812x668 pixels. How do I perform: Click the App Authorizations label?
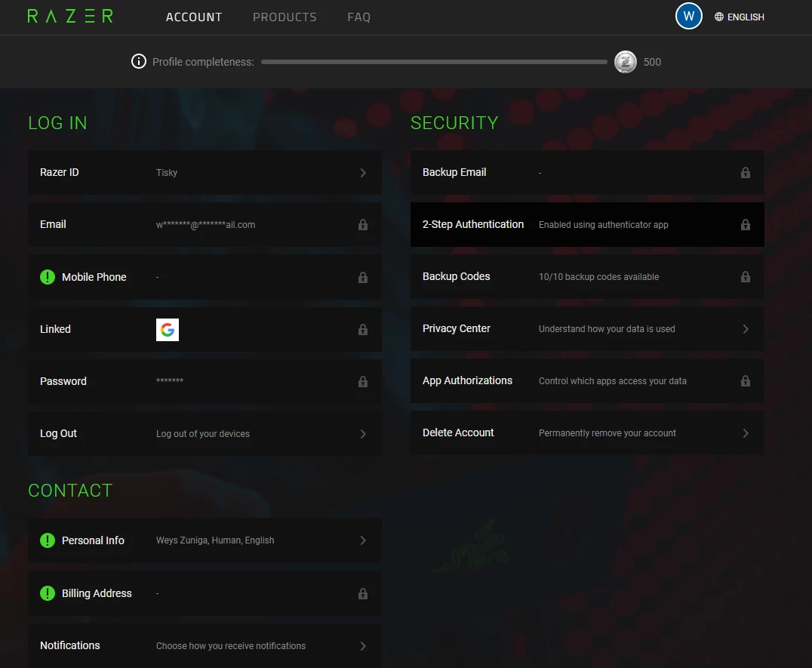[468, 380]
